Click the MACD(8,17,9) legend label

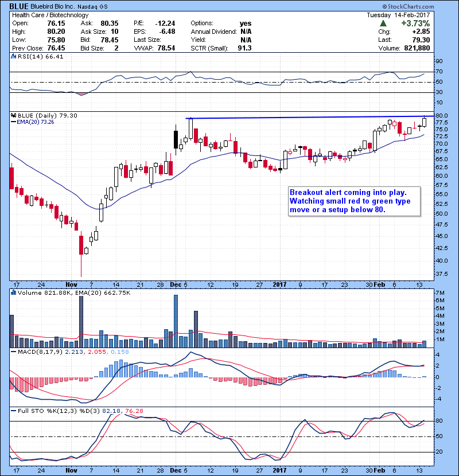click(x=40, y=352)
